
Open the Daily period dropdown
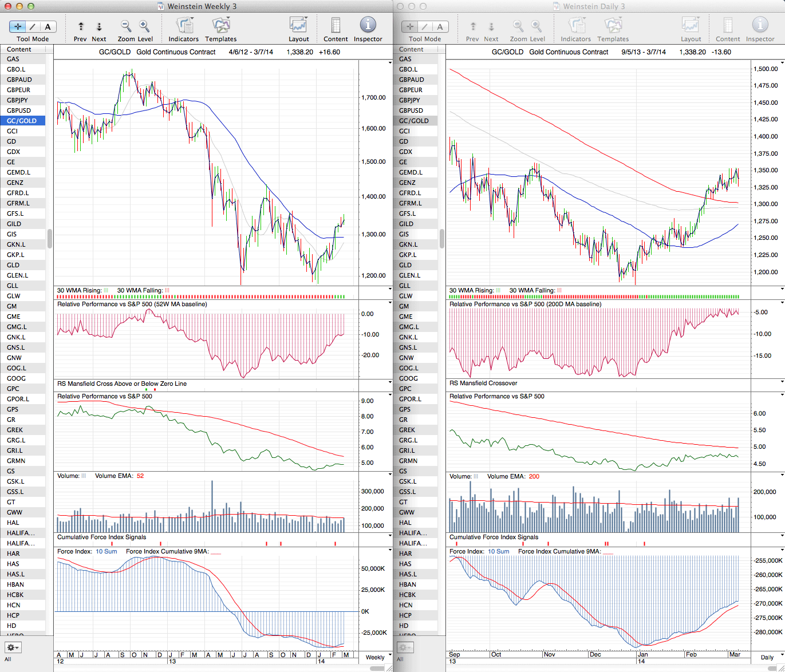click(x=771, y=657)
